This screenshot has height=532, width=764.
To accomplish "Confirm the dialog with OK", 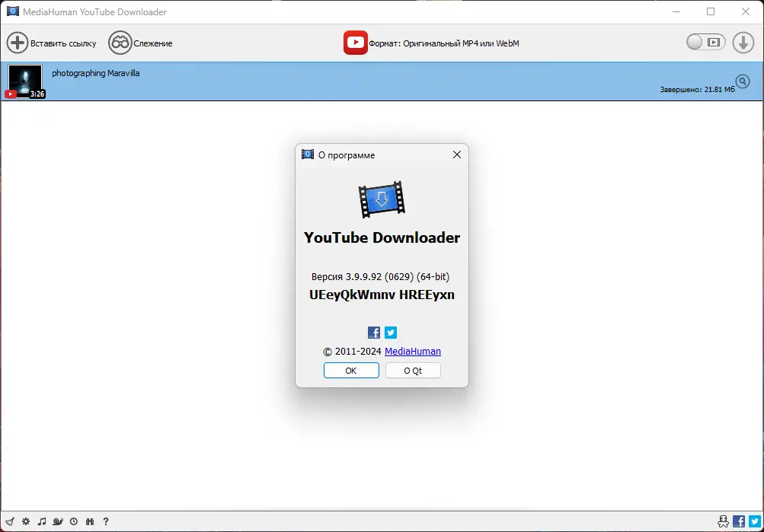I will coord(351,371).
